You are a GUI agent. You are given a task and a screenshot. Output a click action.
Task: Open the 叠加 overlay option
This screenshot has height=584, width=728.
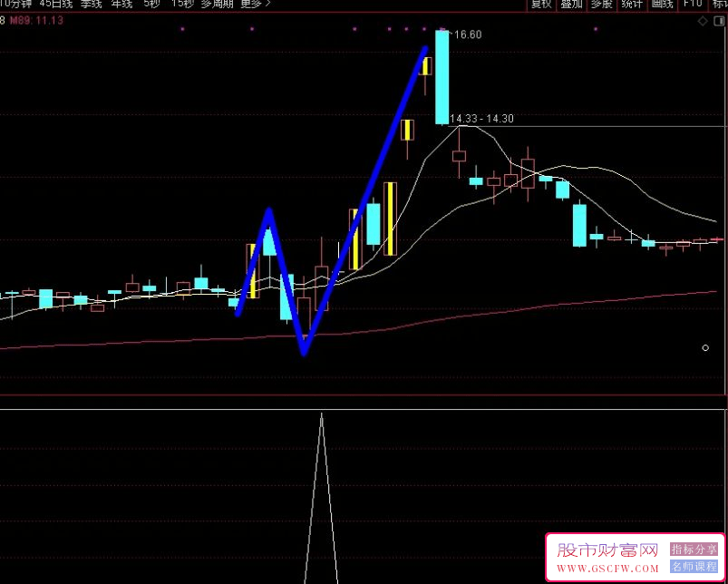tap(571, 5)
